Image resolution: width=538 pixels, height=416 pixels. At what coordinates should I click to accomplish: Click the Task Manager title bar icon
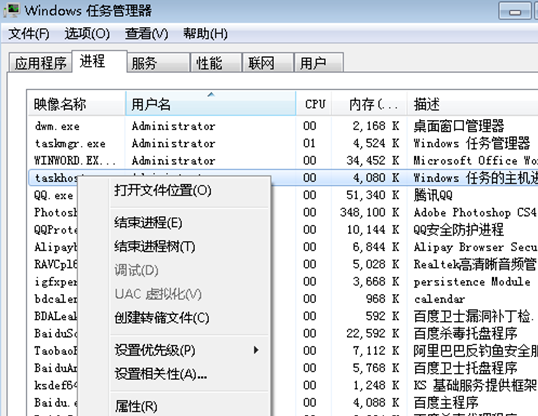coord(12,10)
